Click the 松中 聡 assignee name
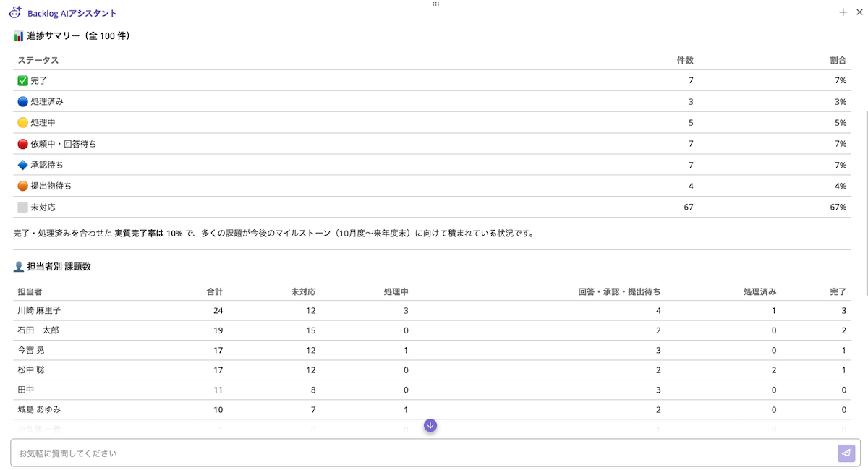Screen dimensions: 868x470 point(31,369)
